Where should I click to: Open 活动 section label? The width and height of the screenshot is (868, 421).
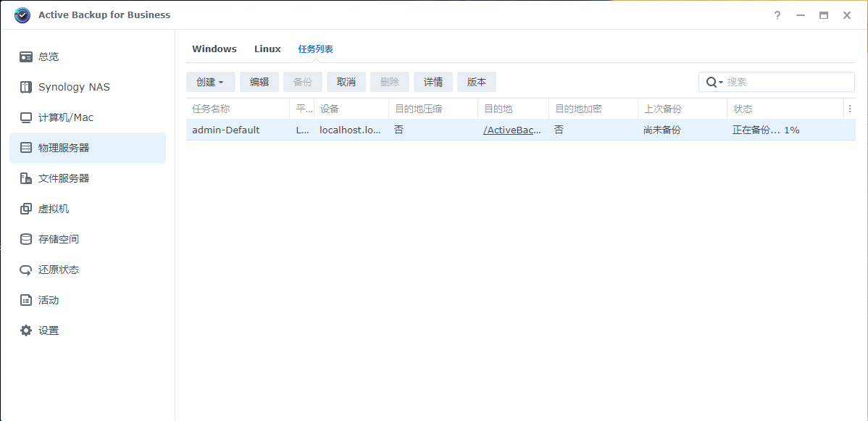point(49,300)
